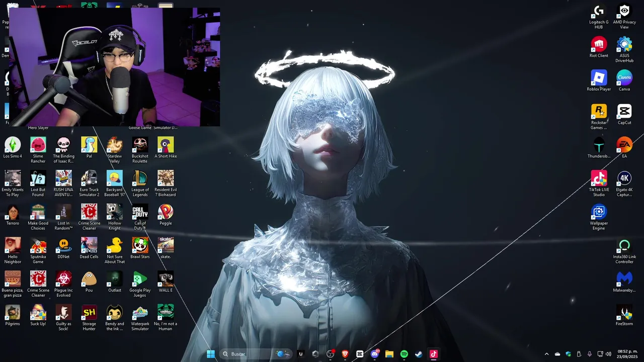Image resolution: width=644 pixels, height=362 pixels.
Task: Open the taskbar clock and date
Action: point(626,354)
